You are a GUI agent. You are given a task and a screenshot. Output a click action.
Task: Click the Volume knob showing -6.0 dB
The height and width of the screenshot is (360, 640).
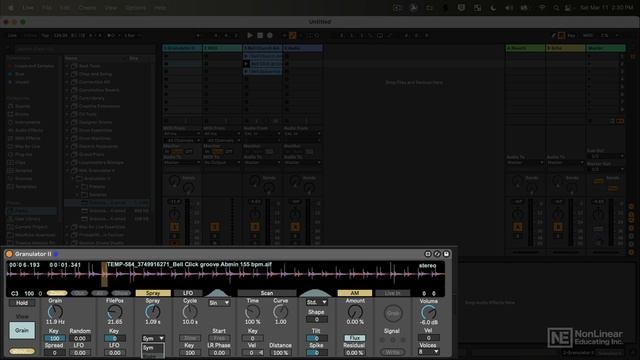tap(429, 313)
